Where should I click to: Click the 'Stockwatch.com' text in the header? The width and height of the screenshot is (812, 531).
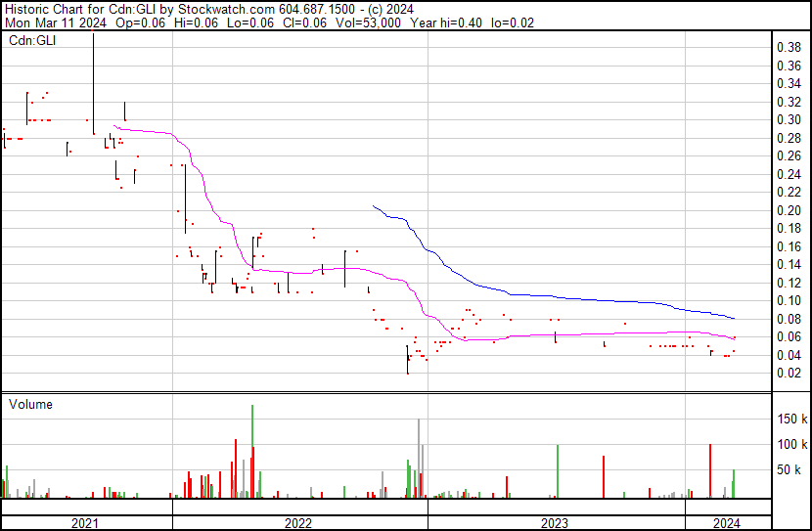[x=226, y=9]
